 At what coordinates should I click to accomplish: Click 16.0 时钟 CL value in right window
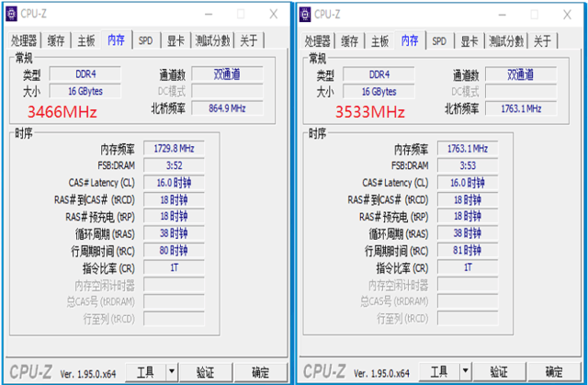click(x=468, y=183)
